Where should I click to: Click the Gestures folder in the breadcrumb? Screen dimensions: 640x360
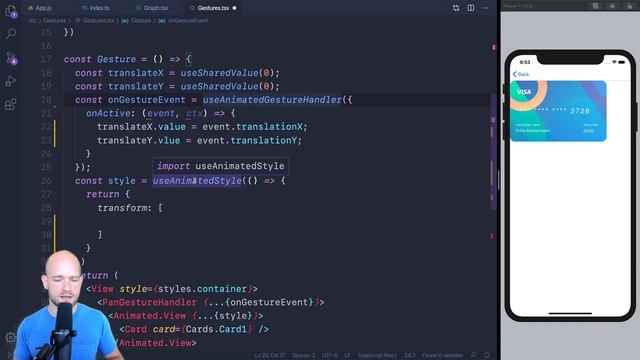click(x=55, y=20)
